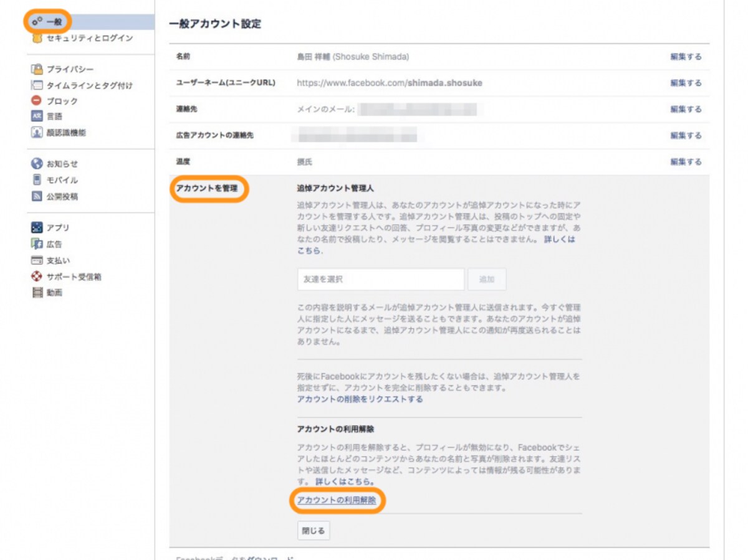
Task: Click 編集する in the 連絡先 row
Action: click(686, 109)
